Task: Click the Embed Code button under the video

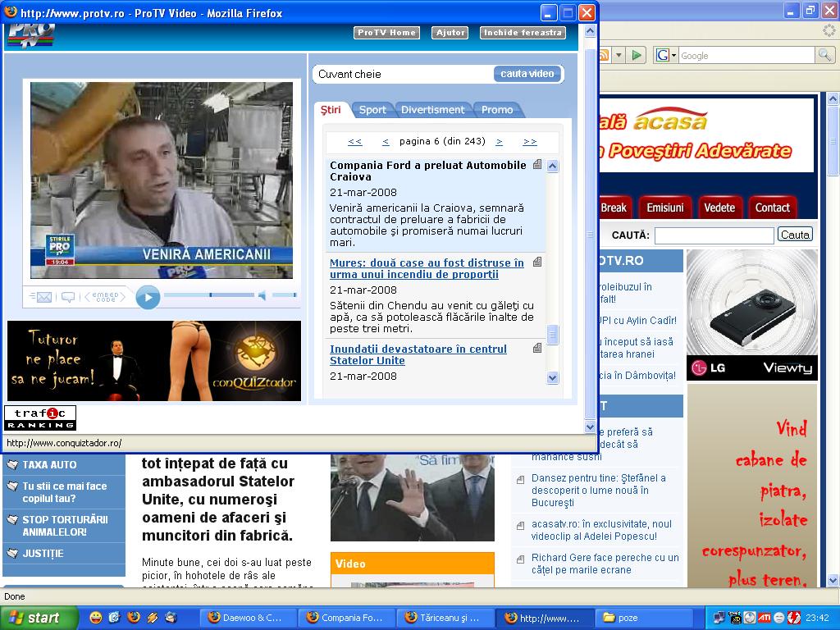Action: [x=105, y=297]
